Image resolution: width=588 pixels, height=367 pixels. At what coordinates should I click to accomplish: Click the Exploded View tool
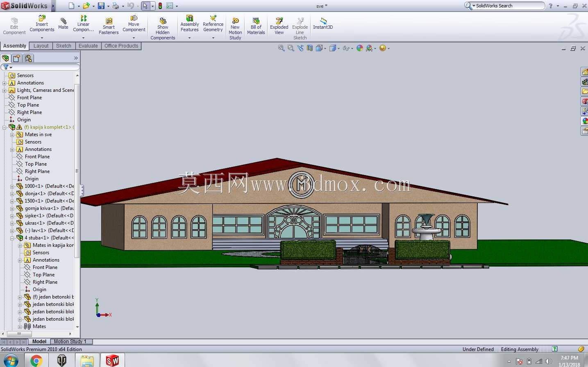tap(279, 26)
